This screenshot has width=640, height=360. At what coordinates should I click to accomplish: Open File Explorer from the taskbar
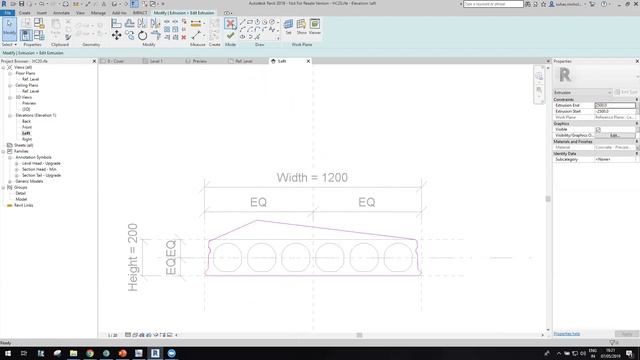73,353
